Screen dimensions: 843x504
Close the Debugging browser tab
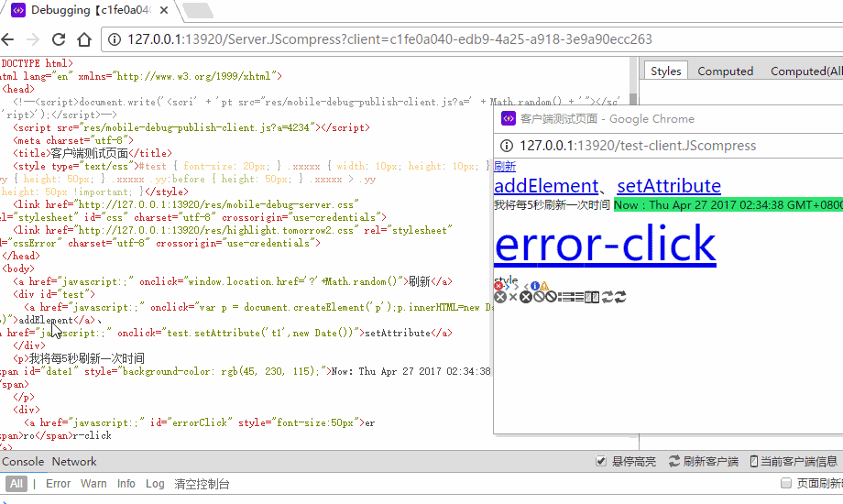click(x=164, y=10)
